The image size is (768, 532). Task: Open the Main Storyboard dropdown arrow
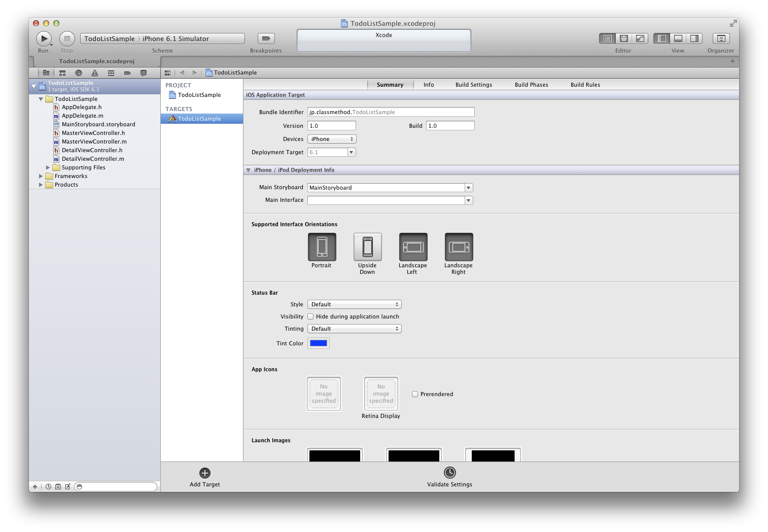[x=469, y=188]
